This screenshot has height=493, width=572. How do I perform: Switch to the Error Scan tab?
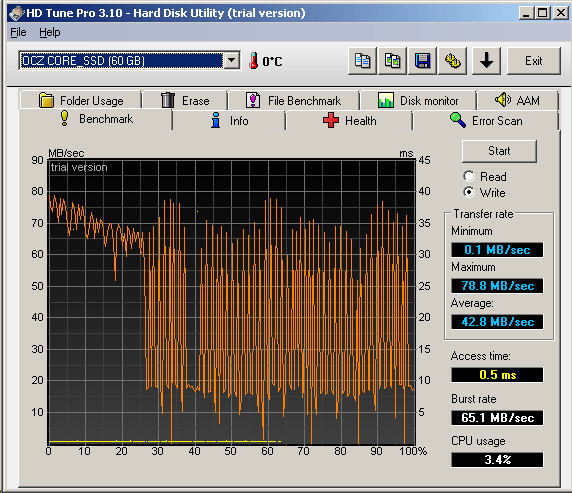click(486, 120)
